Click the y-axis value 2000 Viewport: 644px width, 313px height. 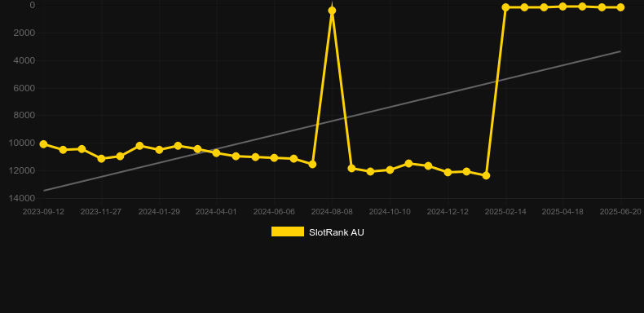(24, 33)
